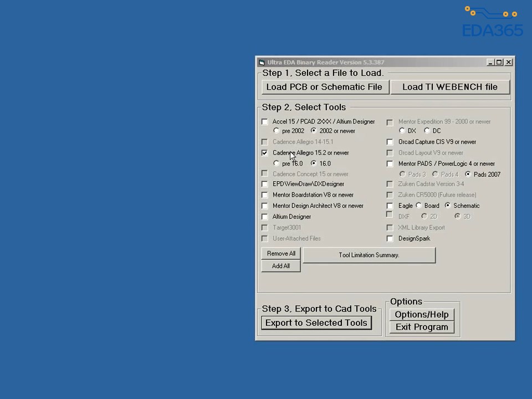Select the DXF 2D radio option
532x399 pixels.
click(424, 216)
